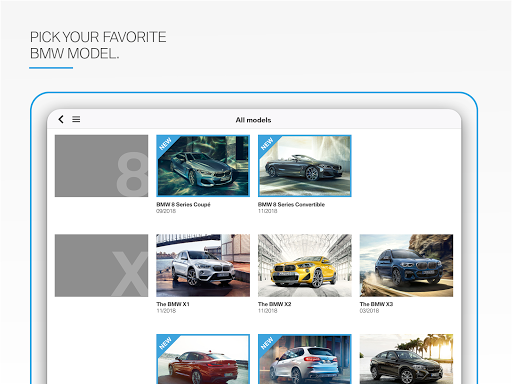
Task: Choose the yellow BMW X2 picture
Action: coord(305,265)
